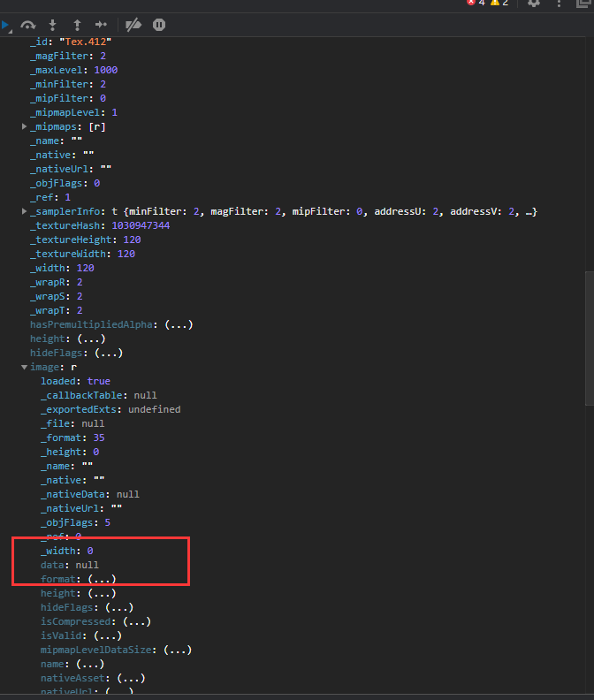
Task: Select the _mipmapLevel: 1 row
Action: click(x=73, y=112)
